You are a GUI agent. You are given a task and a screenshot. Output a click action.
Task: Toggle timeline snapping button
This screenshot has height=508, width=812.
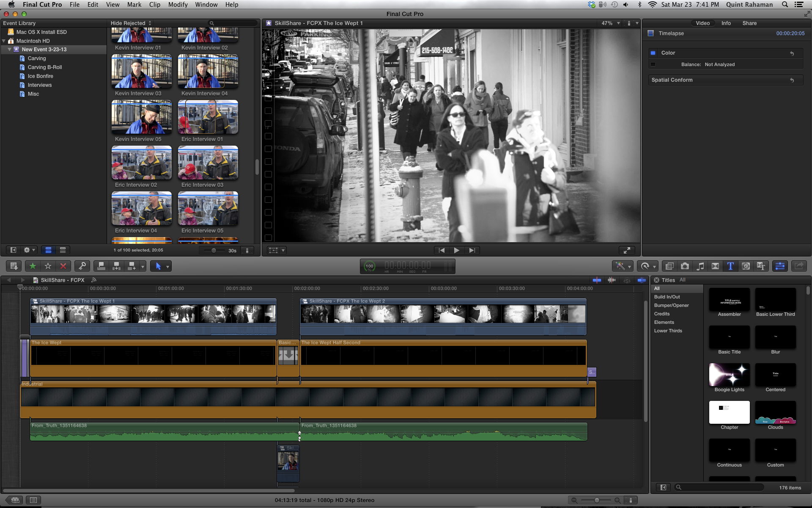642,280
